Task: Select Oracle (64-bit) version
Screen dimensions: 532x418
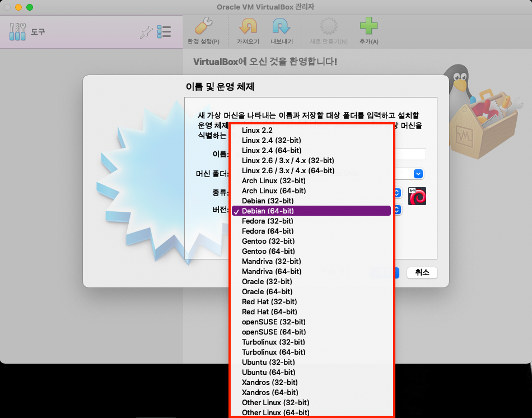Action: pos(311,291)
